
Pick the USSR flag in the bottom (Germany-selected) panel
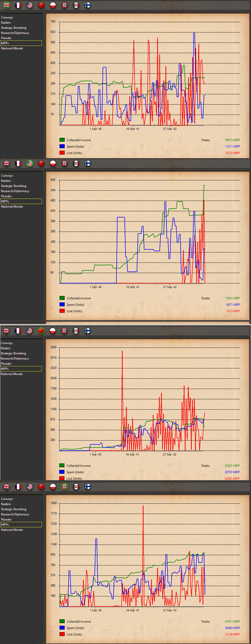(41, 487)
